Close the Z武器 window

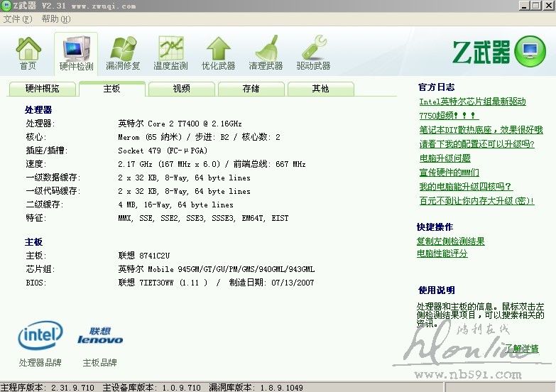click(549, 5)
